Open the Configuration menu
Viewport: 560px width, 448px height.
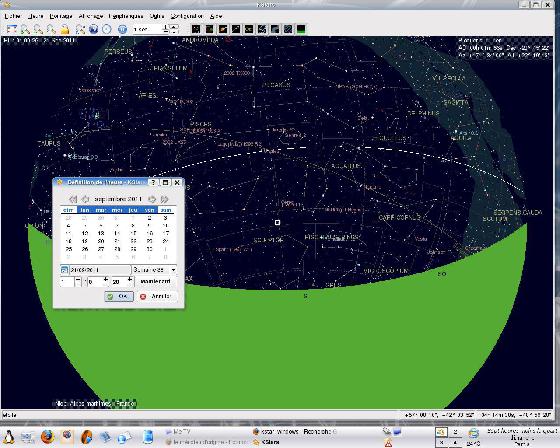[186, 16]
